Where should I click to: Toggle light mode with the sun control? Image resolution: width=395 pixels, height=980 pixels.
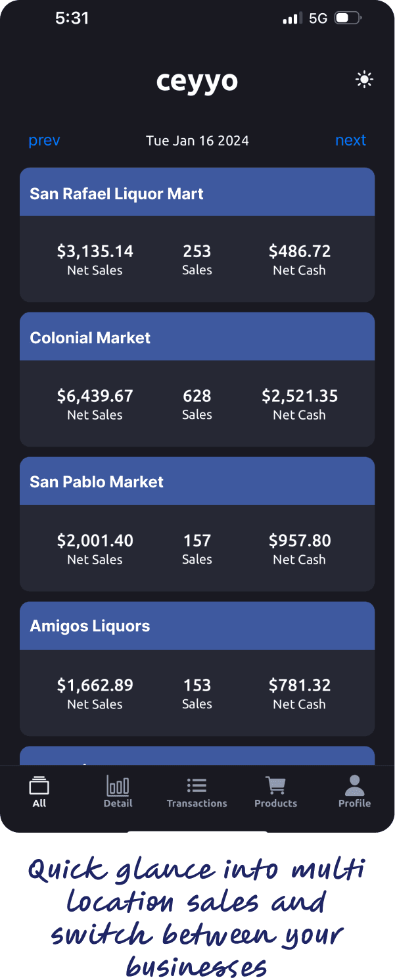point(363,80)
